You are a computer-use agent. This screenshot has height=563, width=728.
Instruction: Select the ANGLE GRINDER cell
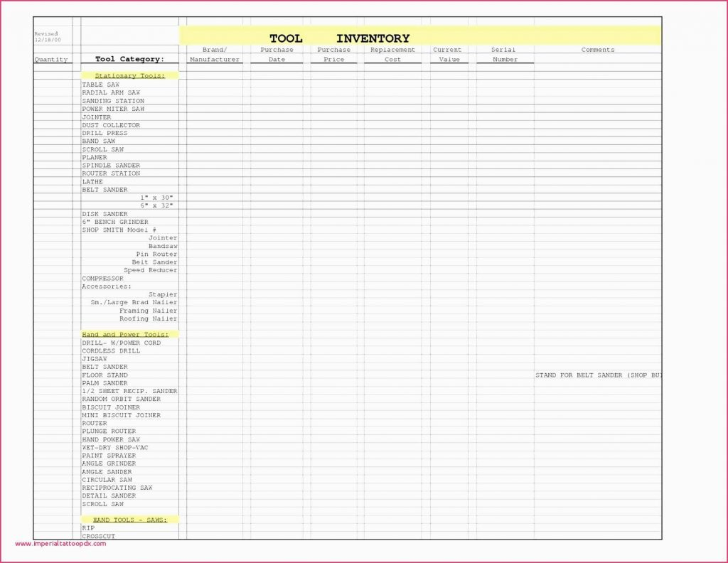tap(109, 463)
